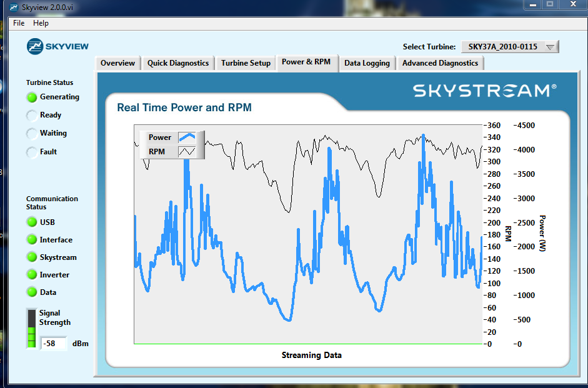Screen dimensions: 588x388
Task: Click the signal strength level meter
Action: pos(31,328)
